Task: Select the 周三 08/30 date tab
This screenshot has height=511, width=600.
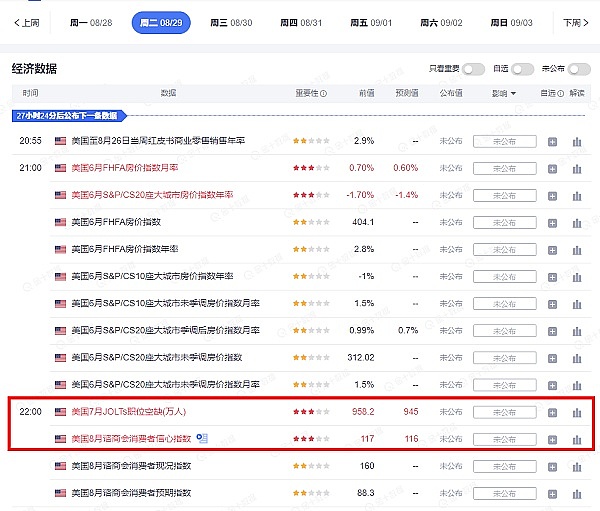Action: [x=230, y=23]
